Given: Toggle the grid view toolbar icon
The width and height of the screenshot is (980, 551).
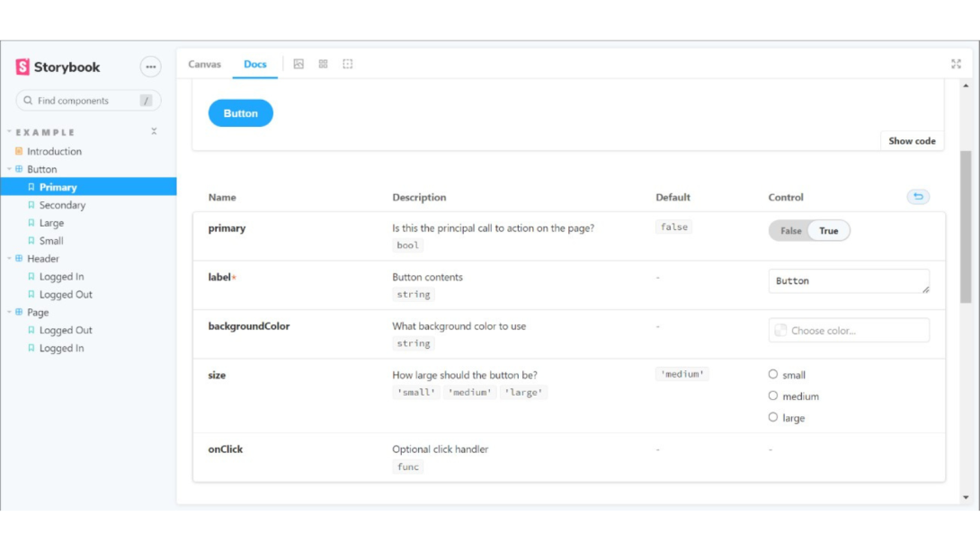Looking at the screenshot, I should [323, 64].
